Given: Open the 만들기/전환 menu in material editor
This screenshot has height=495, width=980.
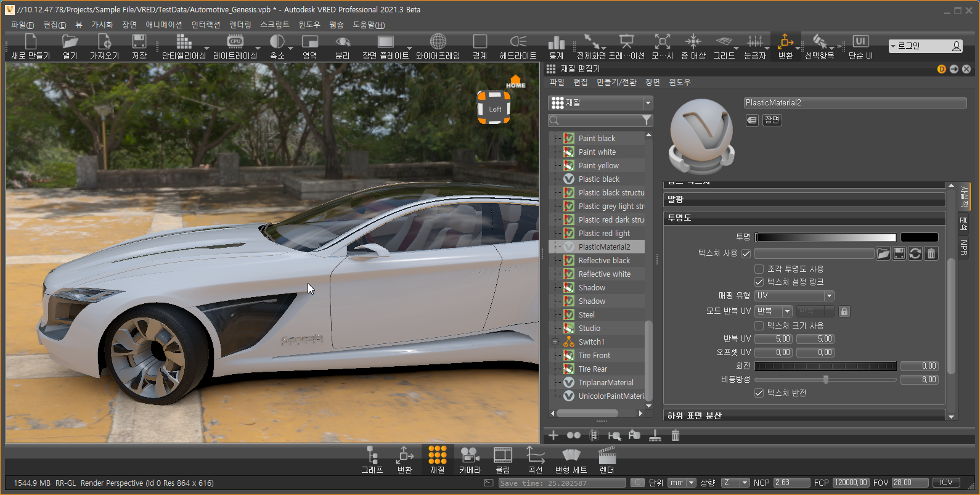Looking at the screenshot, I should (x=616, y=82).
